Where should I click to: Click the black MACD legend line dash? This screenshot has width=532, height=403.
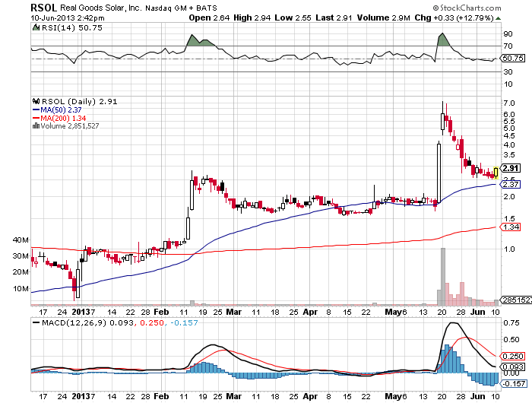(x=36, y=322)
